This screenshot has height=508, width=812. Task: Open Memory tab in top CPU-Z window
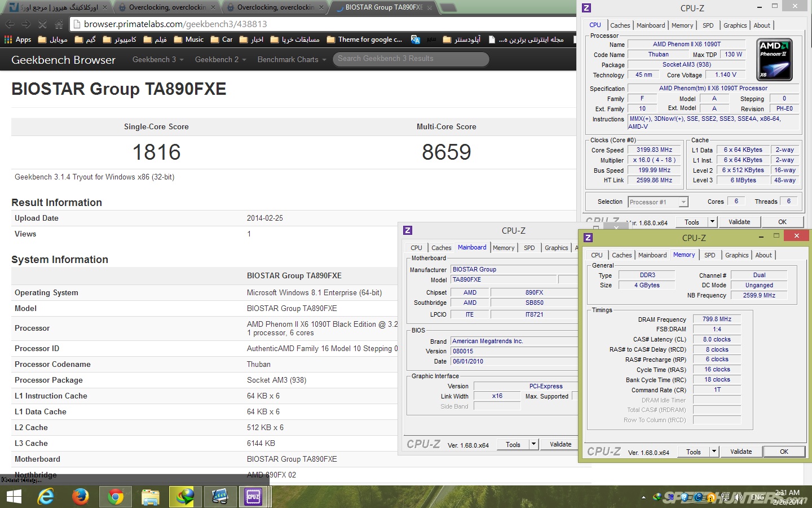point(682,25)
